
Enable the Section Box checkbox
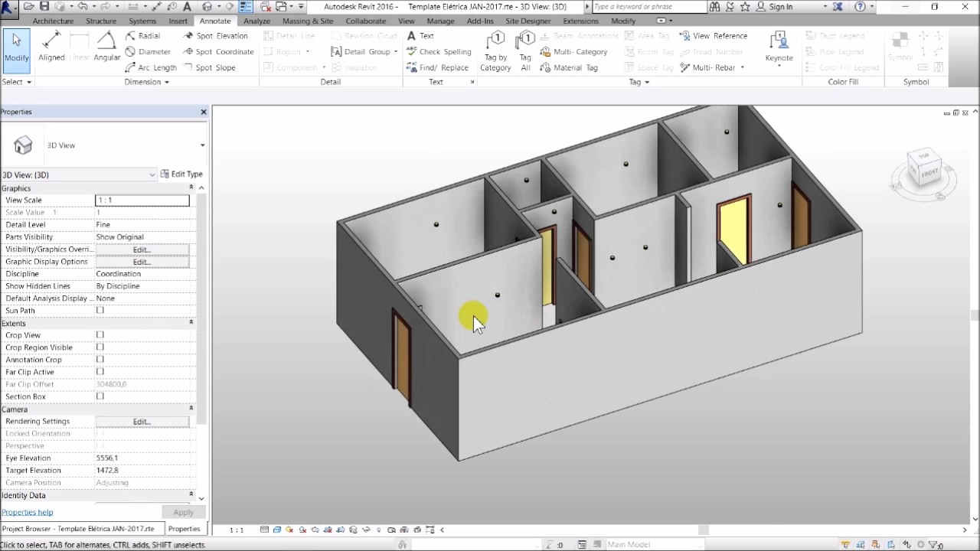100,396
